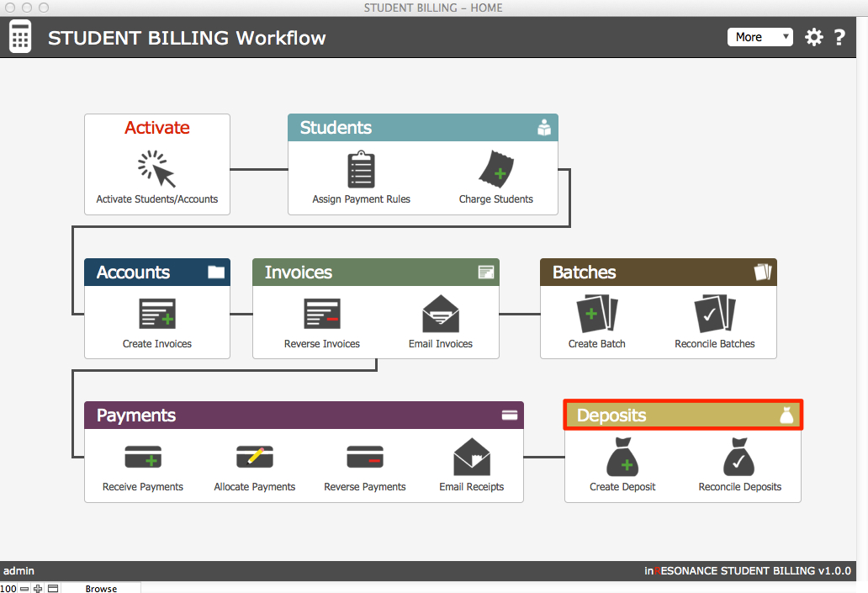
Task: Select the Allocate Payments icon
Action: click(254, 458)
